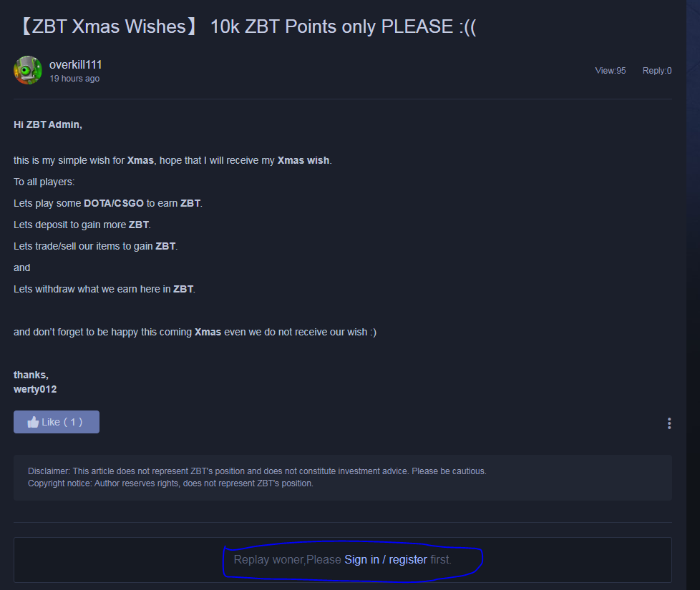Click the 'Replay woner, Please' text
The width and height of the screenshot is (700, 590).
click(x=287, y=560)
